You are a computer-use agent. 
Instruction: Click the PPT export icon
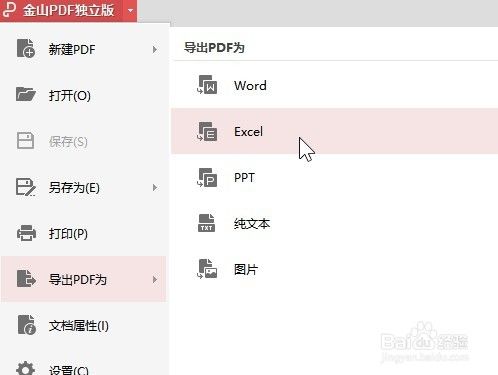[x=207, y=177]
